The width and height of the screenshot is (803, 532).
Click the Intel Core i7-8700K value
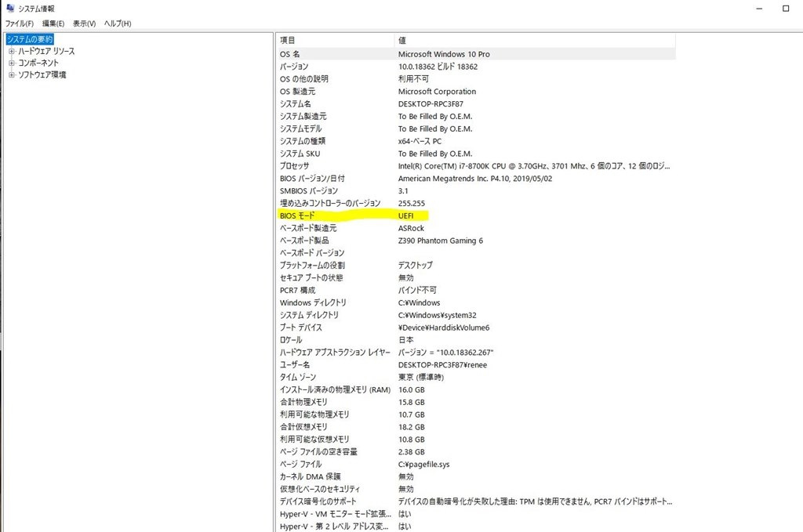(x=533, y=166)
